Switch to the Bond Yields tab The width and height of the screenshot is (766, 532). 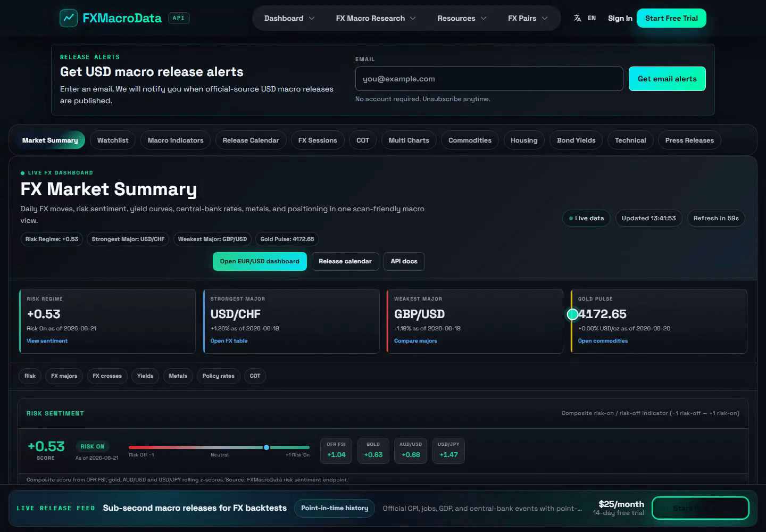tap(576, 140)
